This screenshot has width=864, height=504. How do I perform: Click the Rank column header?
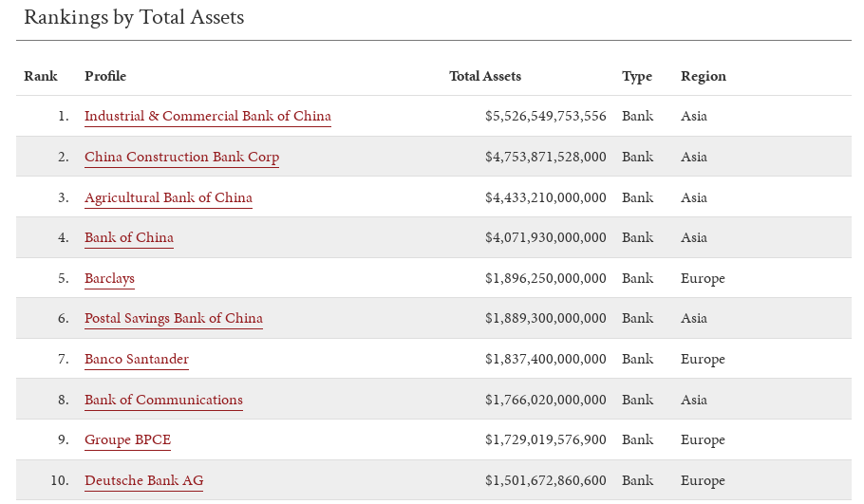[41, 76]
